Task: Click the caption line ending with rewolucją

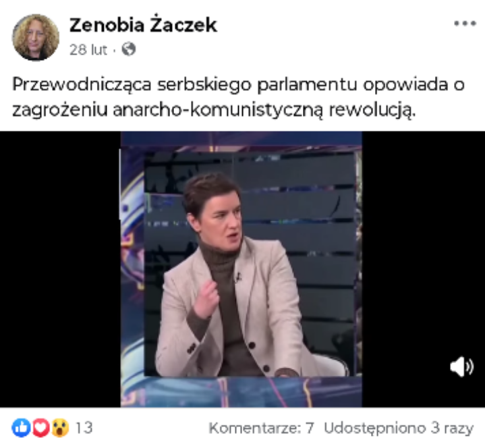Action: click(214, 109)
